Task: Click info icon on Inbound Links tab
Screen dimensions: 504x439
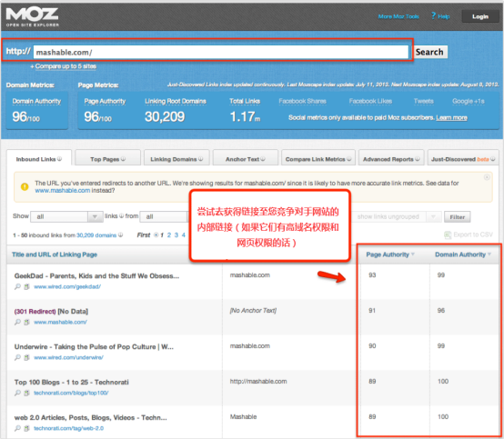Action: [59, 159]
